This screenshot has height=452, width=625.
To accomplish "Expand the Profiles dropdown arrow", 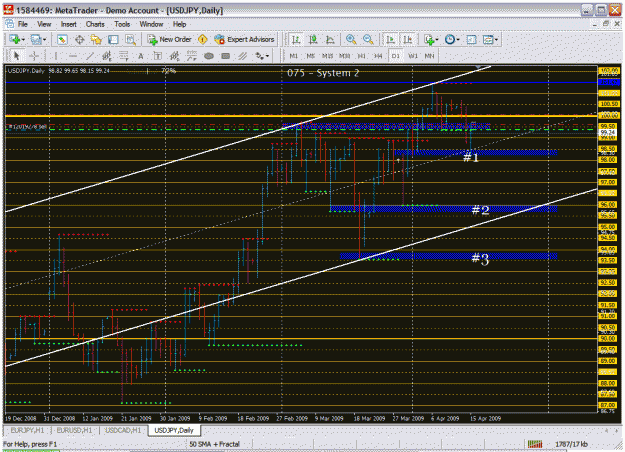I will click(x=44, y=39).
